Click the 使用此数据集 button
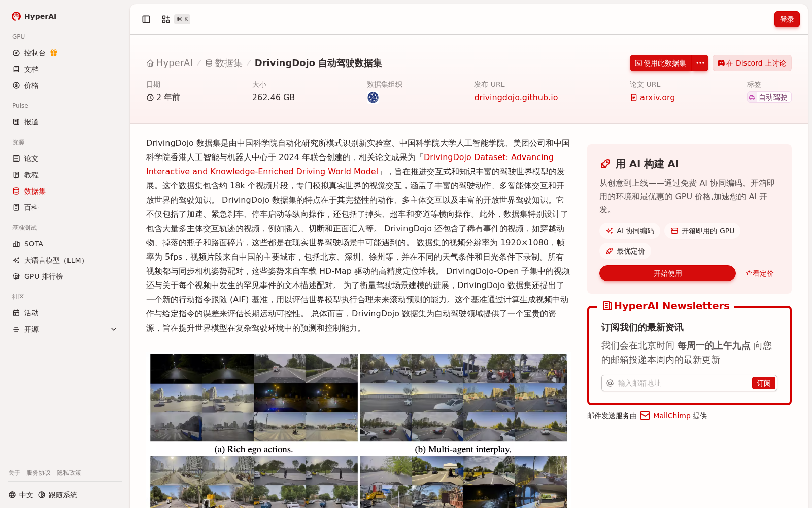 coord(661,63)
